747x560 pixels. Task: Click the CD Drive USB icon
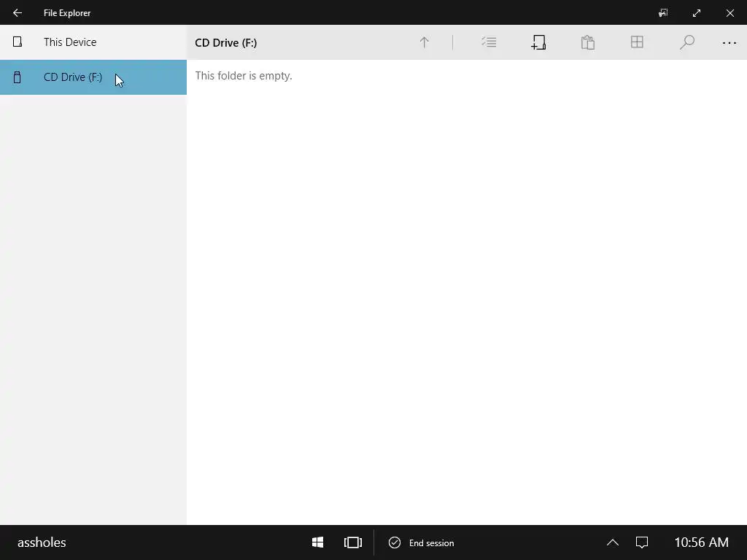click(x=18, y=77)
